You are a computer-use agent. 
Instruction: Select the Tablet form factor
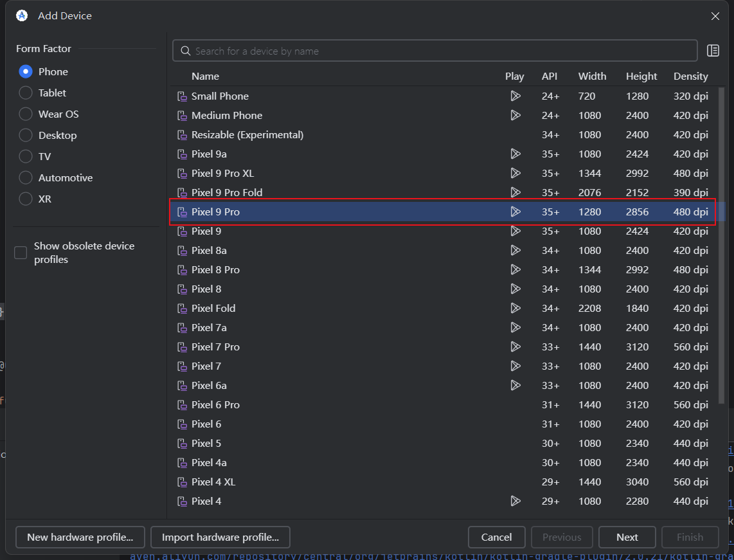[26, 93]
